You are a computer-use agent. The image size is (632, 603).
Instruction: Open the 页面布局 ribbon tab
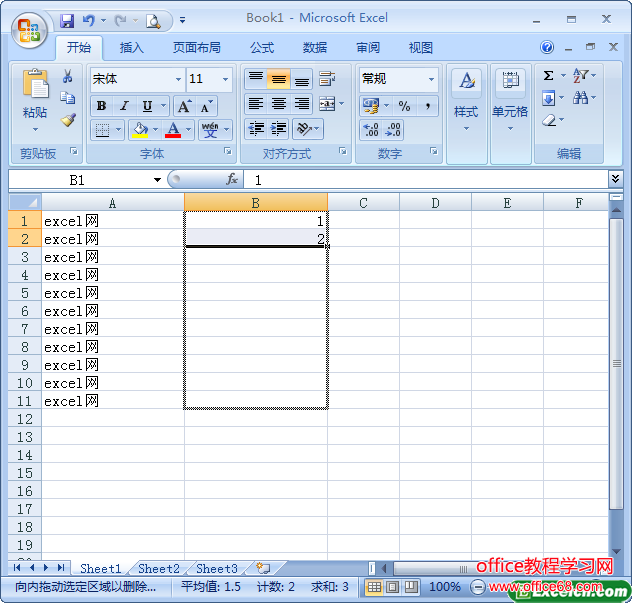click(197, 48)
